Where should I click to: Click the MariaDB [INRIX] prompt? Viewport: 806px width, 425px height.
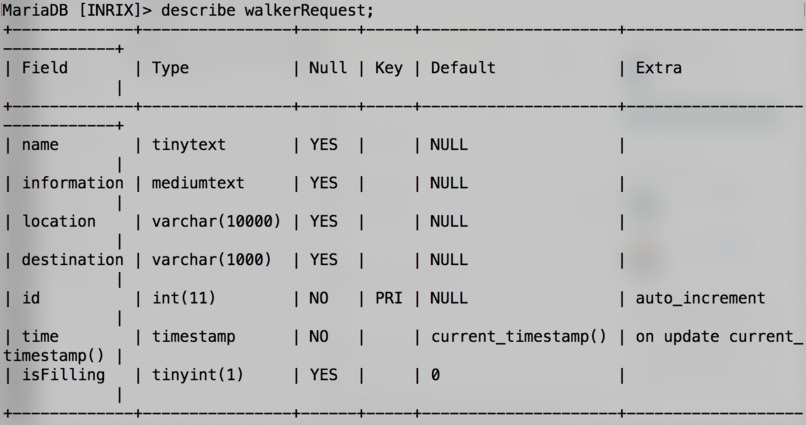coord(77,10)
